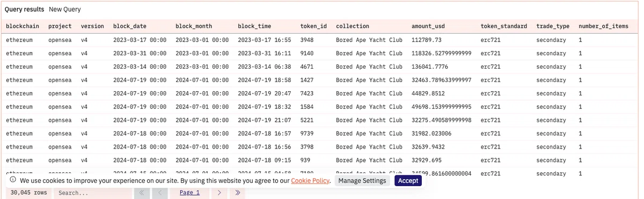Click the collection column header
This screenshot has width=644, height=199.
point(353,26)
